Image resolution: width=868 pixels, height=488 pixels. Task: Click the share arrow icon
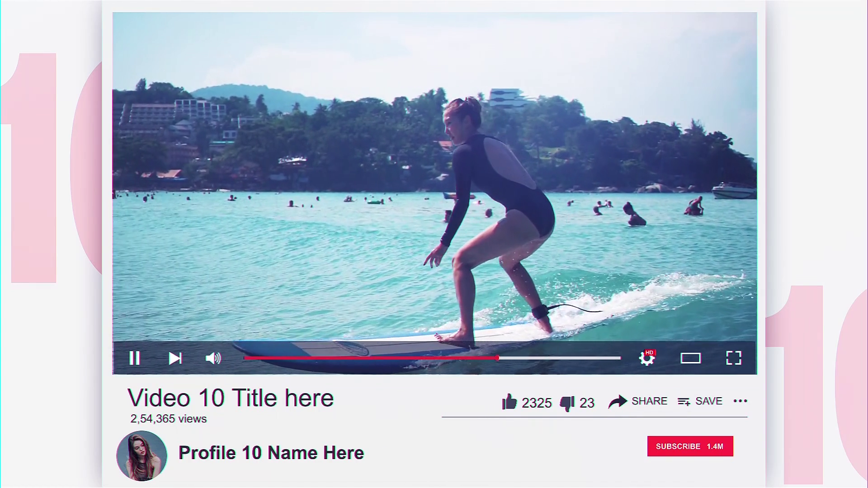[x=618, y=401]
